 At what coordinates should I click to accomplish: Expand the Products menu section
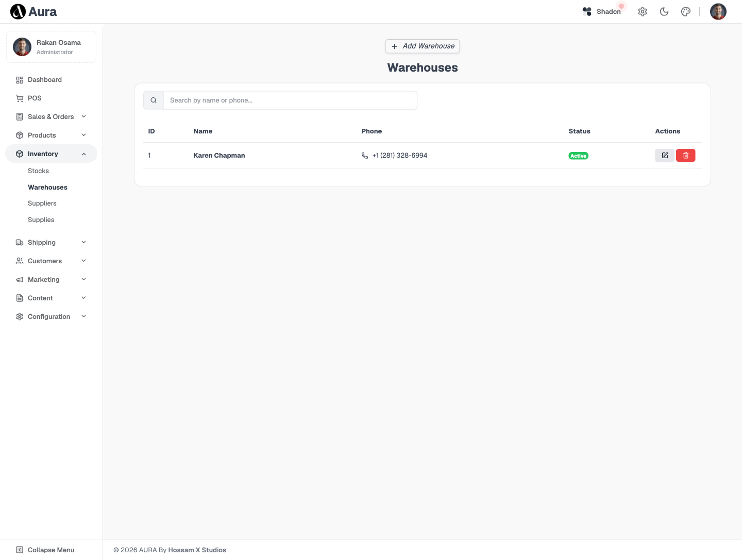(x=51, y=135)
